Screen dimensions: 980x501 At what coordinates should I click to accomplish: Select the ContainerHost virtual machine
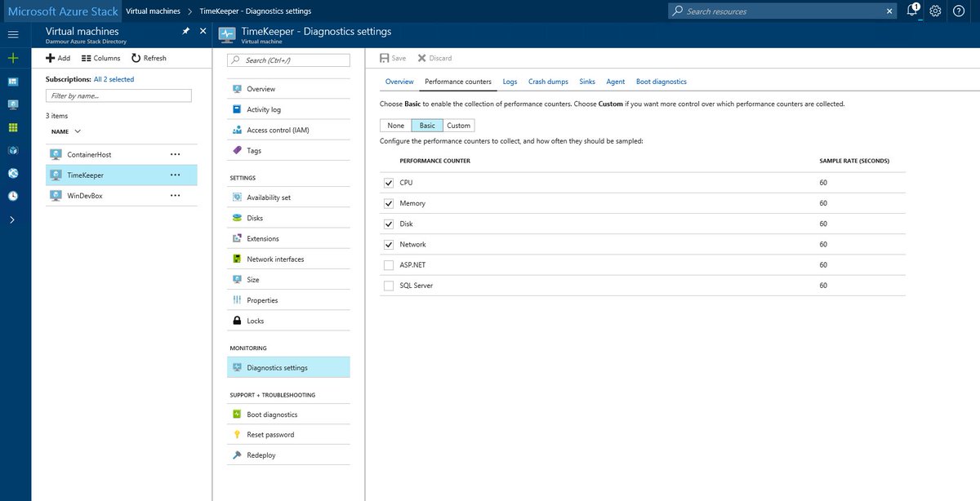(x=121, y=154)
